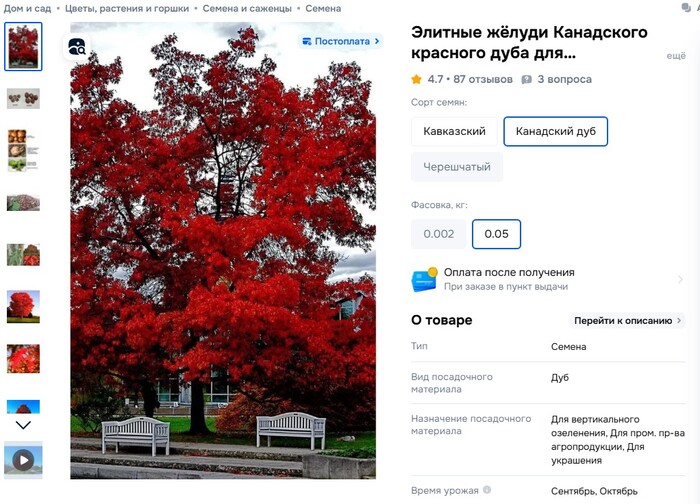Open Семена и саженцы breadcrumb
Viewport: 700px width, 504px height.
247,8
